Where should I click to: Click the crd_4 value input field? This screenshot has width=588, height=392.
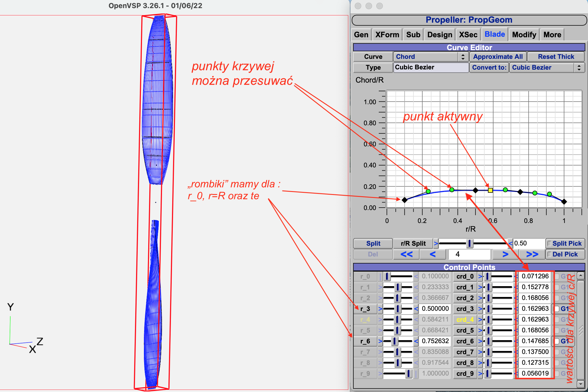click(x=535, y=320)
